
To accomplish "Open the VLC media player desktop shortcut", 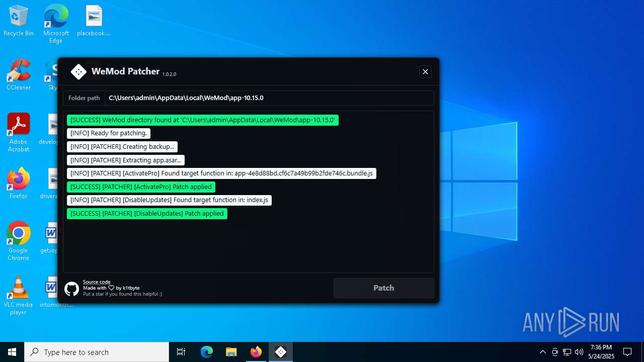I will pyautogui.click(x=19, y=296).
